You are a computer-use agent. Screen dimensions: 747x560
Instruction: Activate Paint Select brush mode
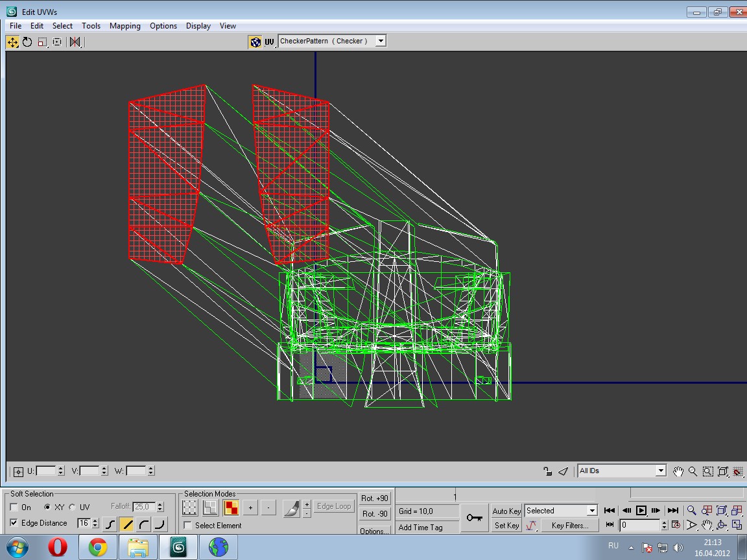coord(291,507)
